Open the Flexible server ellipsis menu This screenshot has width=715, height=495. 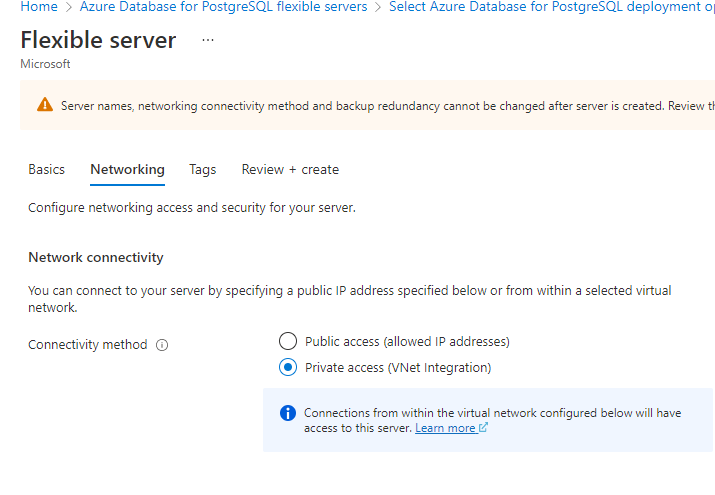[x=208, y=40]
